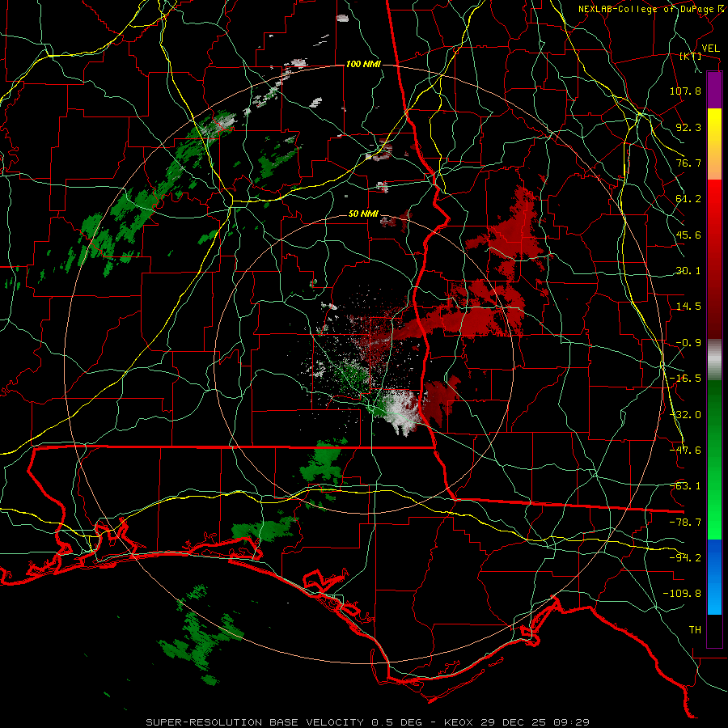Pick the gray band of the velocity scale

714,360
